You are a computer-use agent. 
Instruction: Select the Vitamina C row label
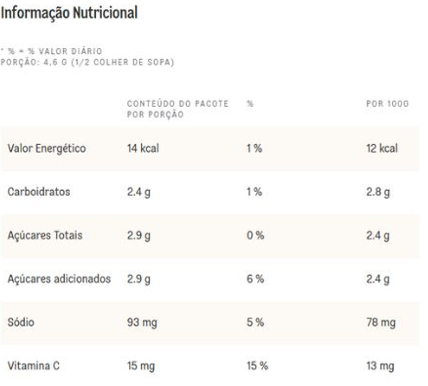click(34, 366)
